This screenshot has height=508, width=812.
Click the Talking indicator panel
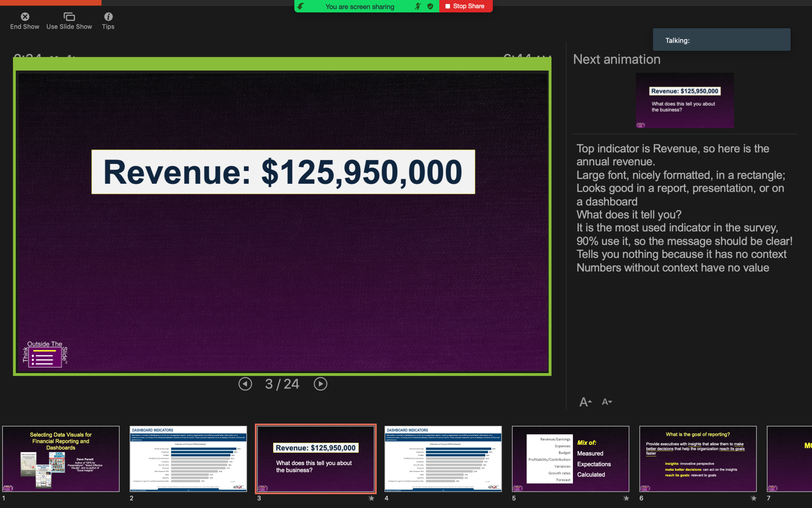(x=721, y=40)
